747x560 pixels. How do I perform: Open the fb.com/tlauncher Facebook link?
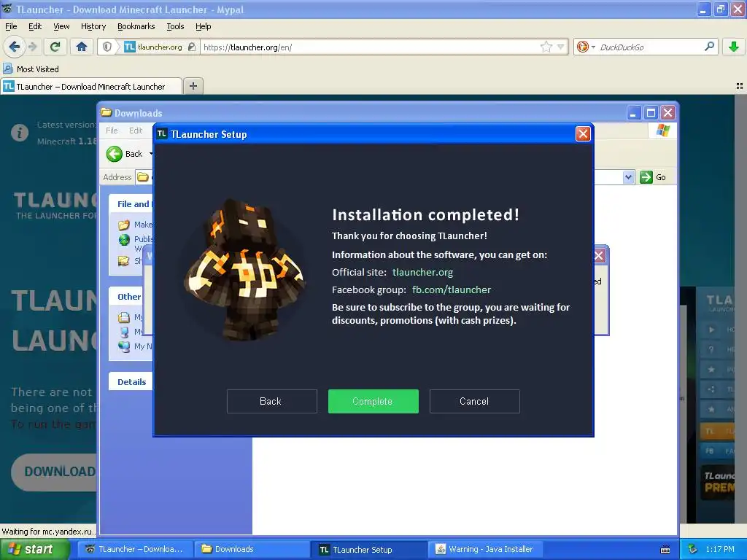[x=451, y=289]
